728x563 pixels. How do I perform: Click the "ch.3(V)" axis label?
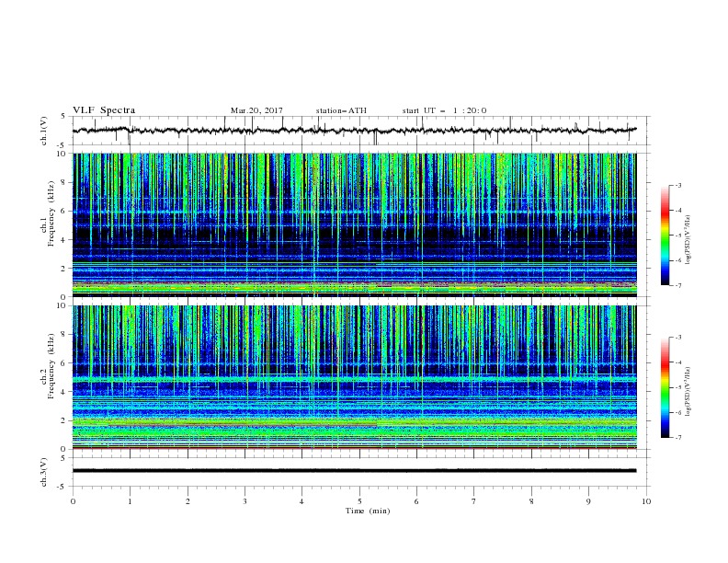click(x=44, y=472)
